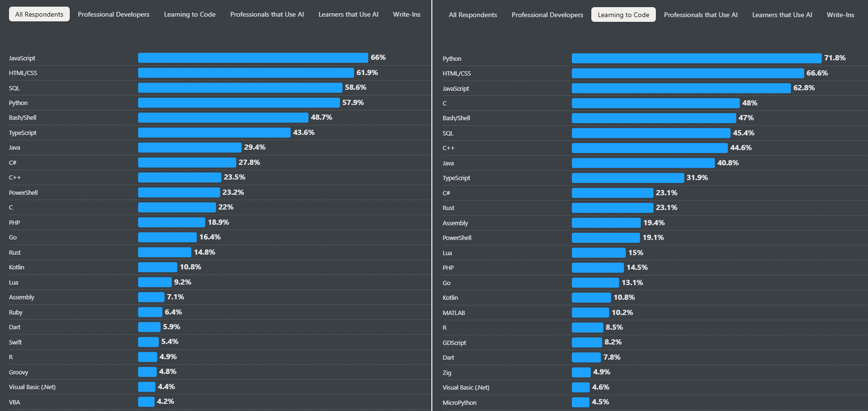
Task: Click the Python 71.8% bar
Action: [696, 58]
